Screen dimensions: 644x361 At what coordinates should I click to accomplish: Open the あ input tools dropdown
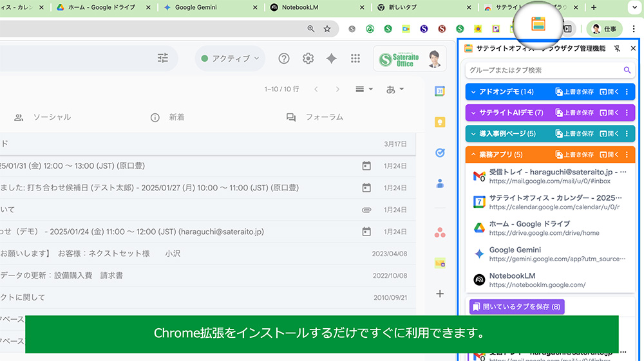point(395,89)
